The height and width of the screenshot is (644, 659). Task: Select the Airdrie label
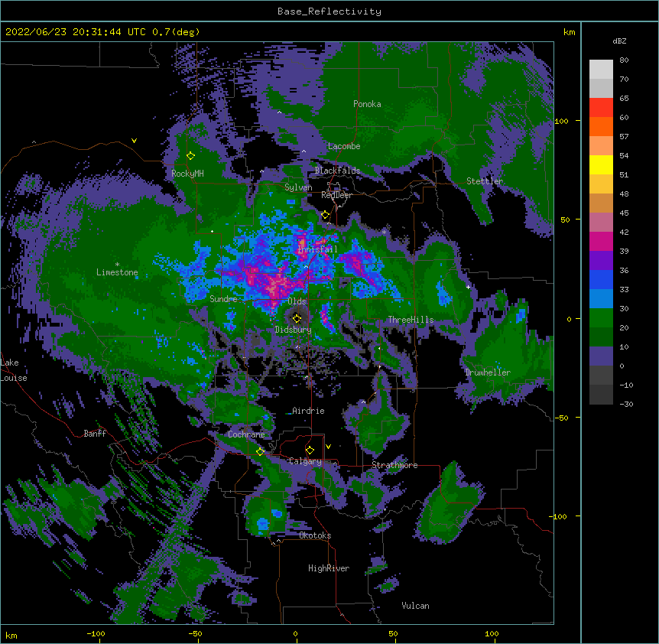308,411
